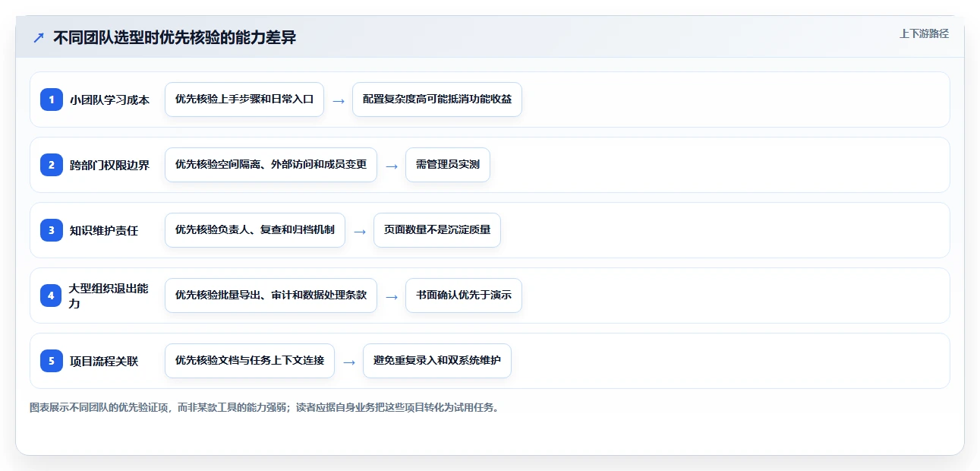Select the 大型组织退出能力 row label
980x471 pixels.
(x=109, y=296)
